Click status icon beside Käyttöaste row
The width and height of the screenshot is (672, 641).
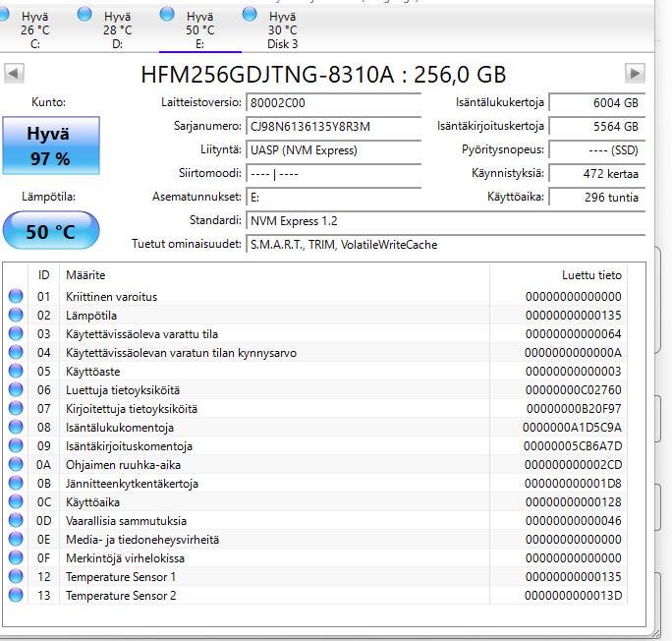click(16, 372)
